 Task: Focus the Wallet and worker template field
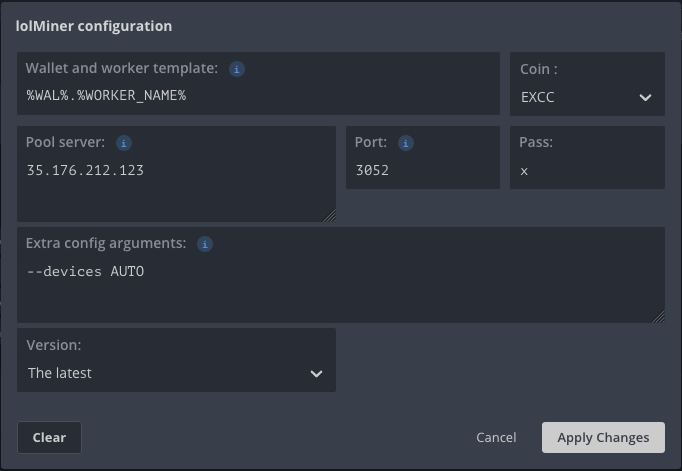point(258,95)
